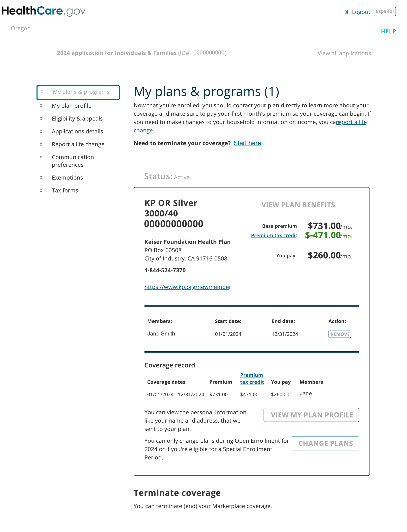The height and width of the screenshot is (532, 407).
Task: Click the icon next to Exemptions
Action: 41,177
